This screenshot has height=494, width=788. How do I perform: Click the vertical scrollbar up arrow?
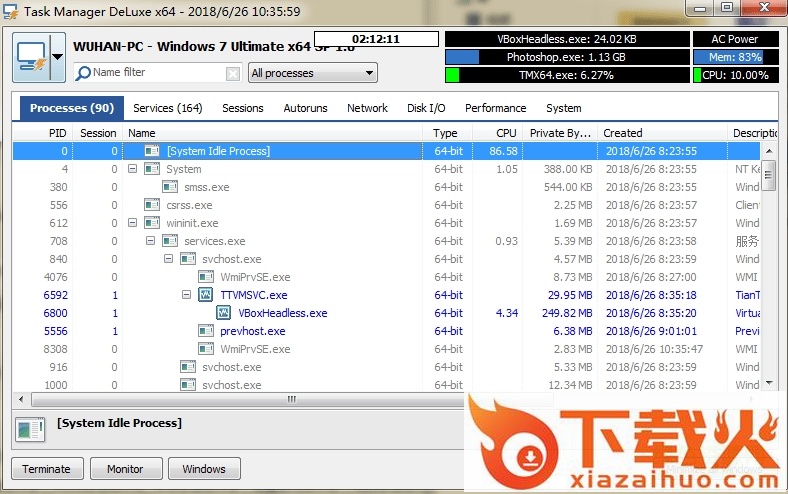[x=769, y=151]
